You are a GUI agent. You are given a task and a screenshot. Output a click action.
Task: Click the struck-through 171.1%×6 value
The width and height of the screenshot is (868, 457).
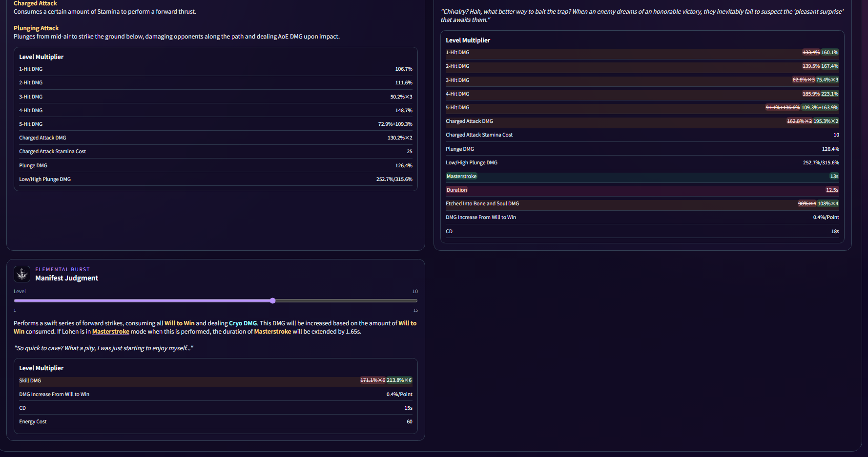pyautogui.click(x=372, y=380)
